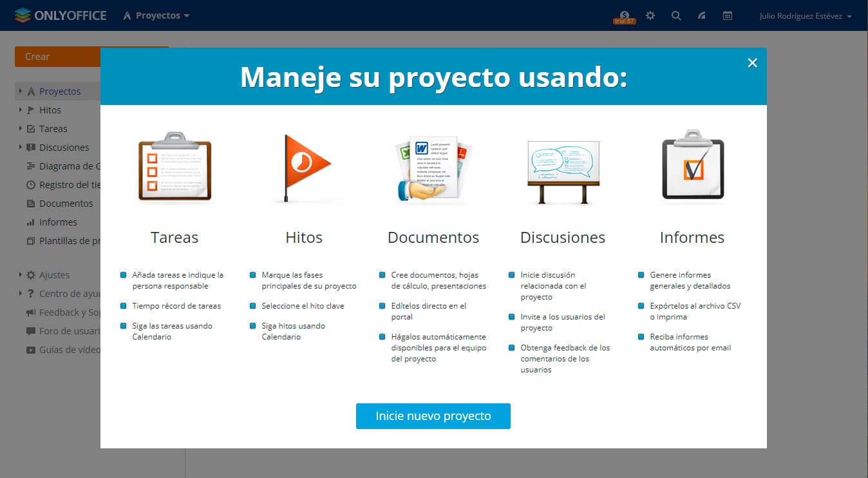
Task: Expand the Discusiones tree arrow
Action: [x=21, y=147]
